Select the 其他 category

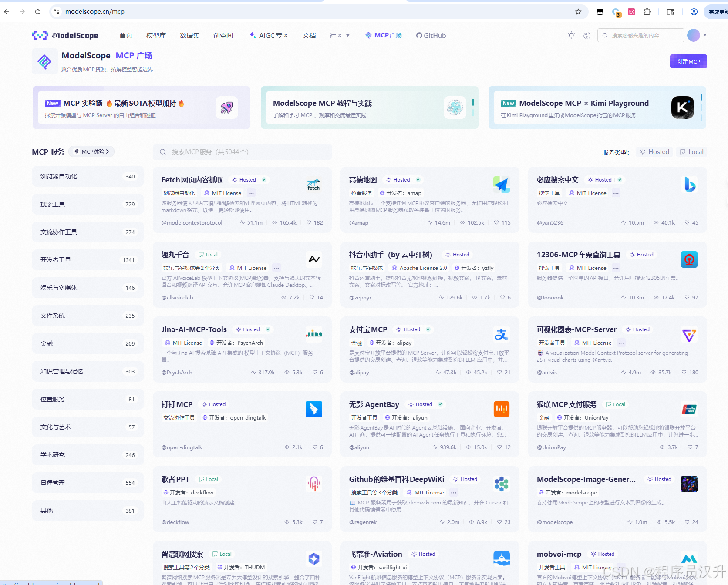coord(88,511)
